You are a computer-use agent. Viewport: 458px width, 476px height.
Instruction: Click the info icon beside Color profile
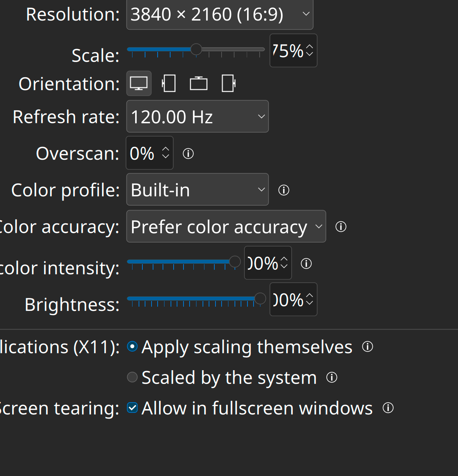tap(284, 190)
